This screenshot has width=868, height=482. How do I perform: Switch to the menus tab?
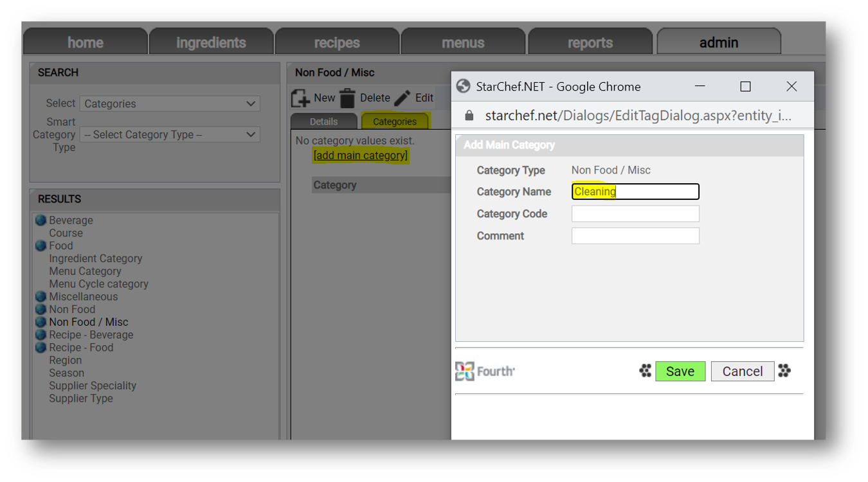click(463, 42)
